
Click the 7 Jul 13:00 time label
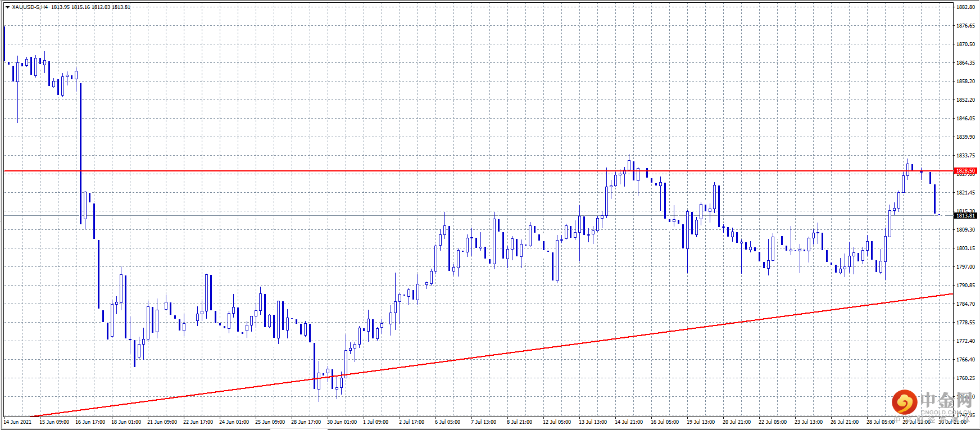484,422
